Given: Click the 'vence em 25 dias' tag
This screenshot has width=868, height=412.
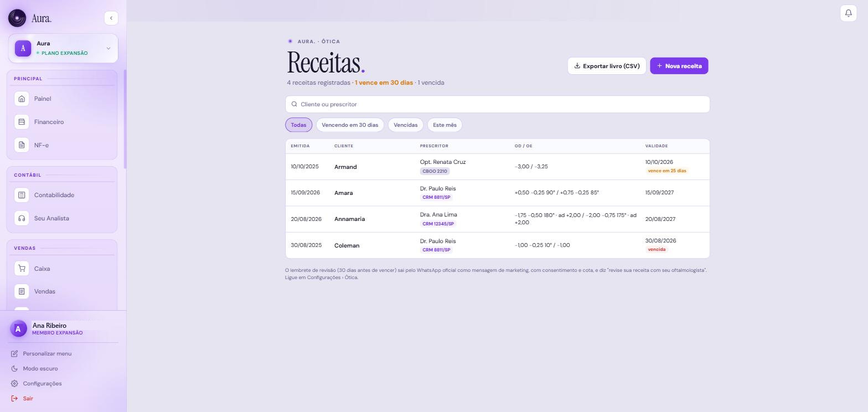Looking at the screenshot, I should (x=666, y=171).
